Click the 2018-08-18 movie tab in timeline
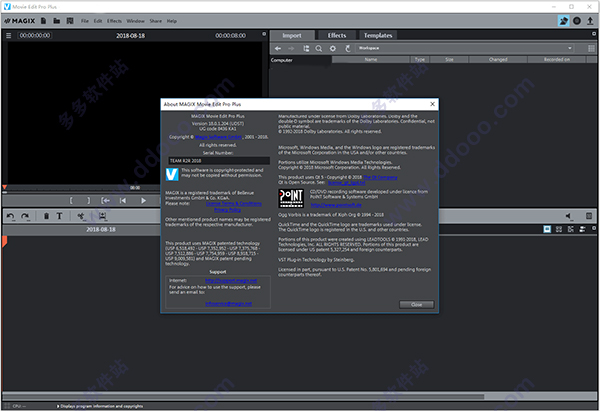 click(x=101, y=229)
